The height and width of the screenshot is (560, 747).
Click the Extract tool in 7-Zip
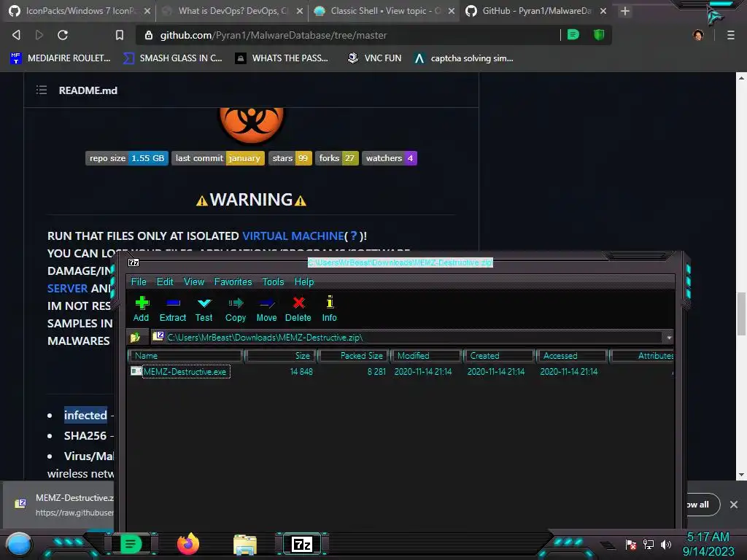click(172, 309)
